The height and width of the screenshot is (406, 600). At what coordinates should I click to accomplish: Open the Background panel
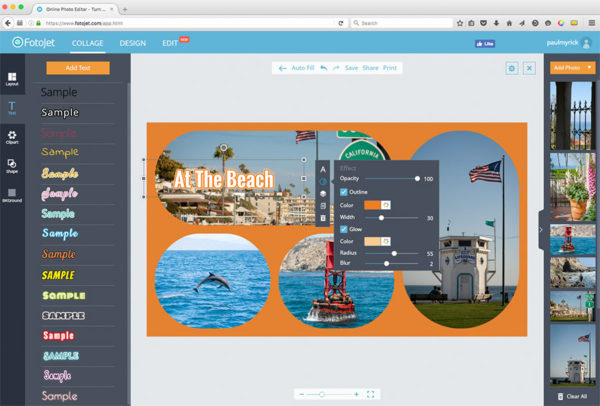click(x=12, y=195)
